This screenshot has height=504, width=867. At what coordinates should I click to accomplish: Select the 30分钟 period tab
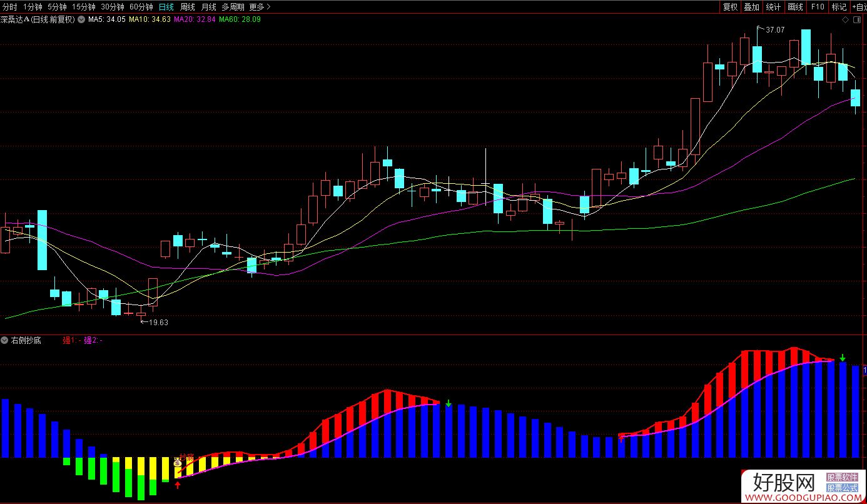pos(113,7)
